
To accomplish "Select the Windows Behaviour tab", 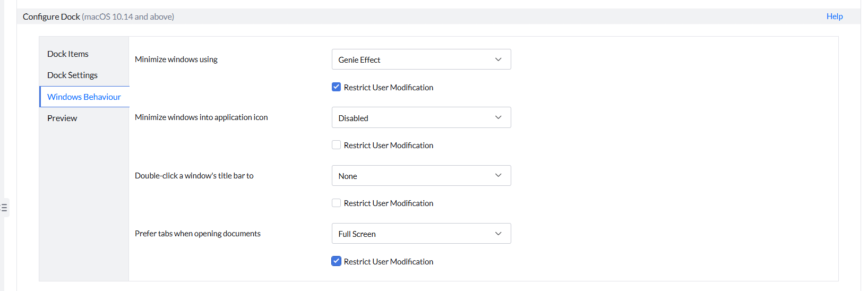I will pyautogui.click(x=84, y=97).
